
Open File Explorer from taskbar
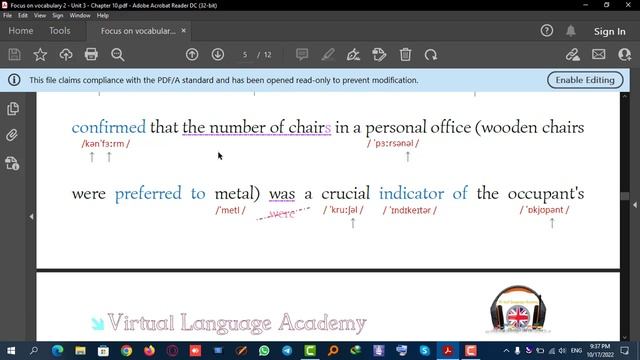(80, 351)
